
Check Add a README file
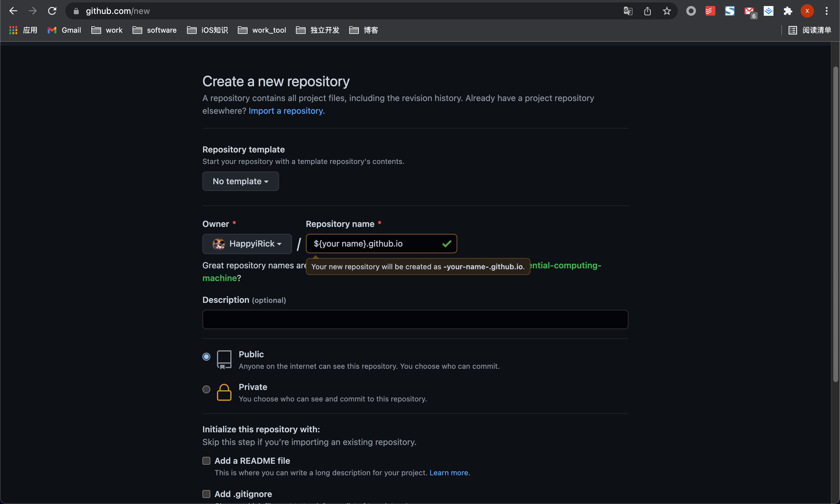coord(206,461)
